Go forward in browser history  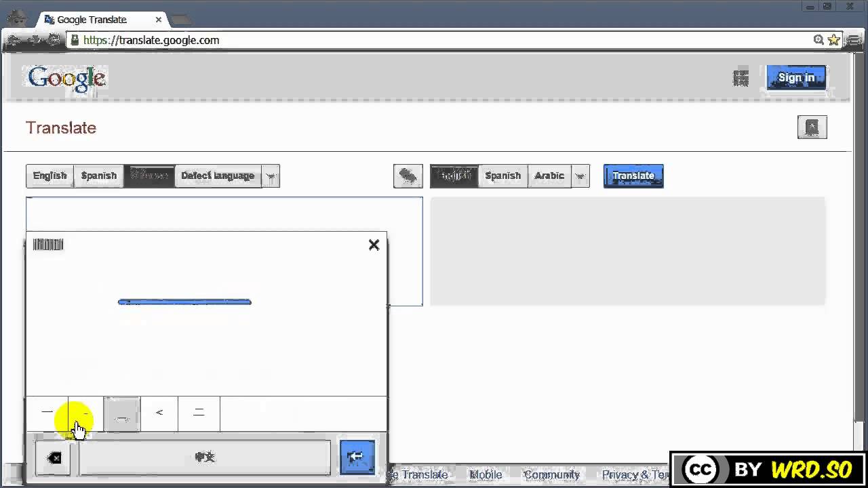33,40
